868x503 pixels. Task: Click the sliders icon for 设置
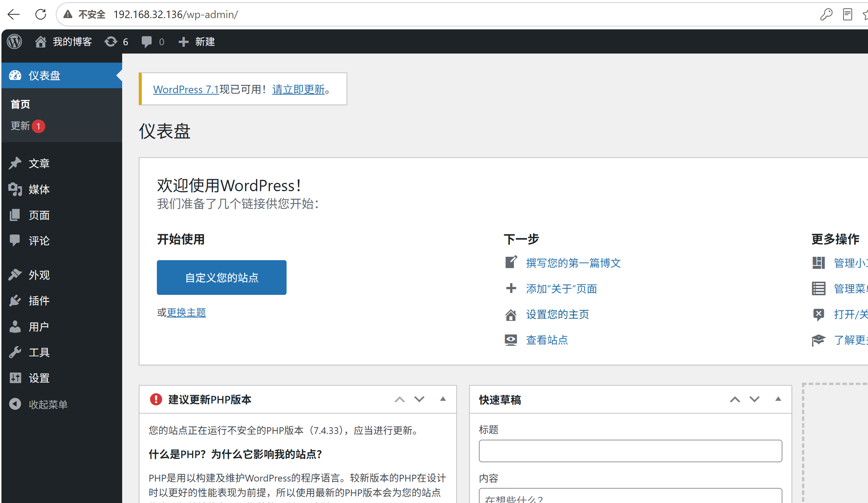pyautogui.click(x=15, y=378)
